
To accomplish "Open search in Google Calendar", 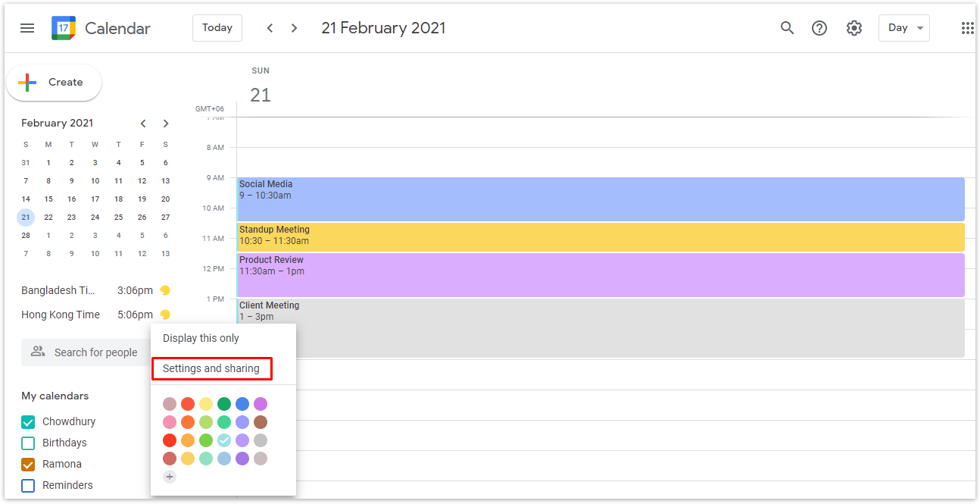I will click(787, 27).
